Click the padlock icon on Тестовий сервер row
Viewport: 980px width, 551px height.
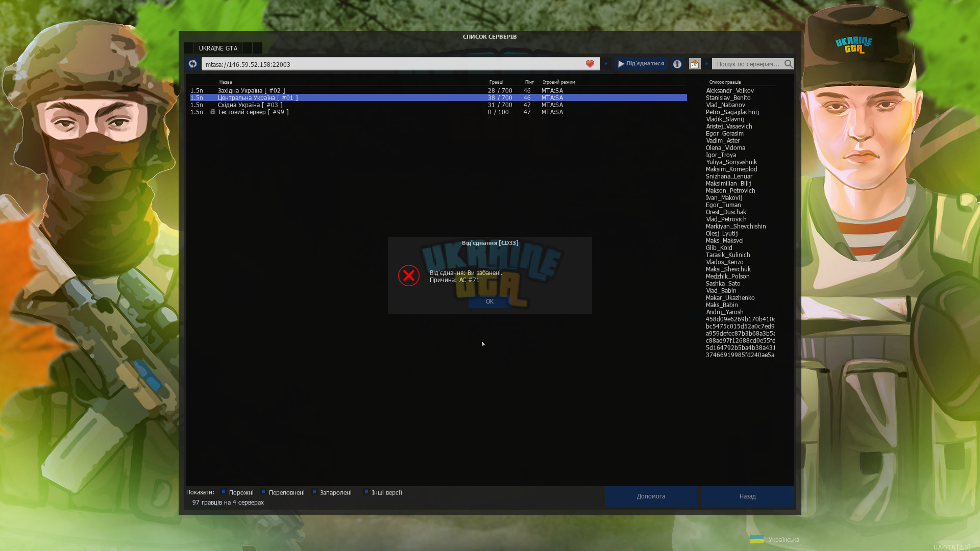click(x=213, y=112)
